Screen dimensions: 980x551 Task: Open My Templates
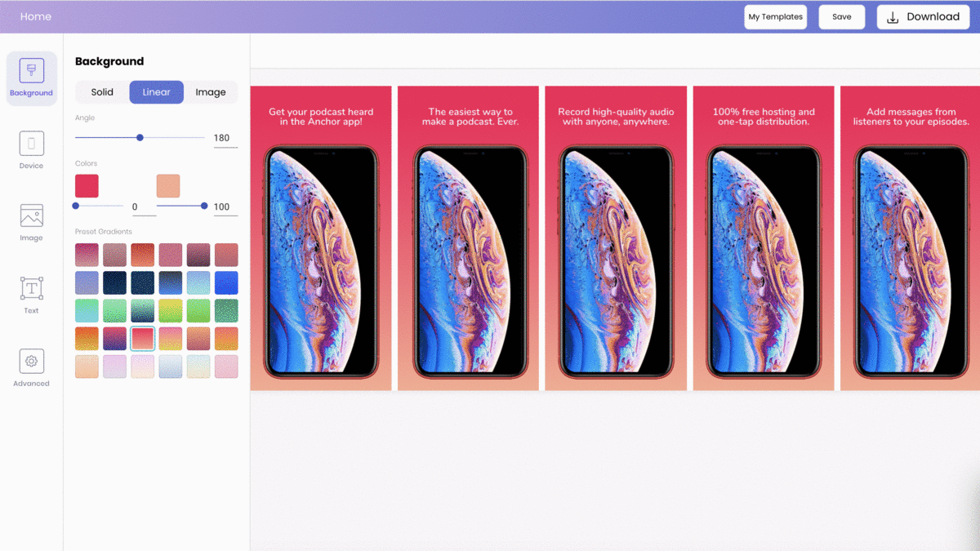click(775, 17)
